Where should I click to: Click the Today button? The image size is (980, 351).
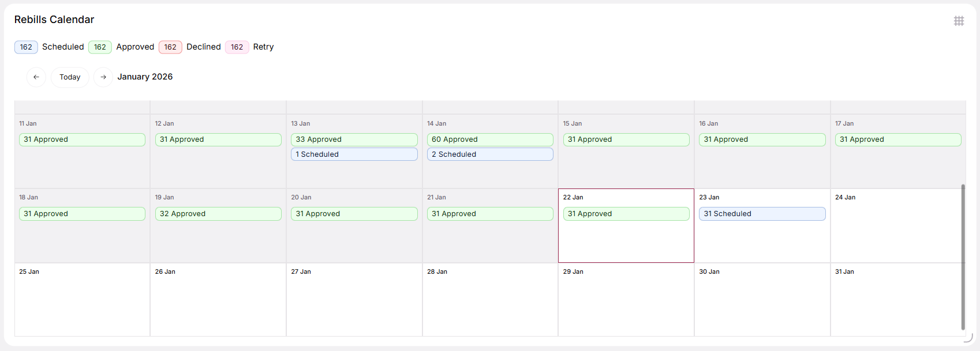coord(70,77)
